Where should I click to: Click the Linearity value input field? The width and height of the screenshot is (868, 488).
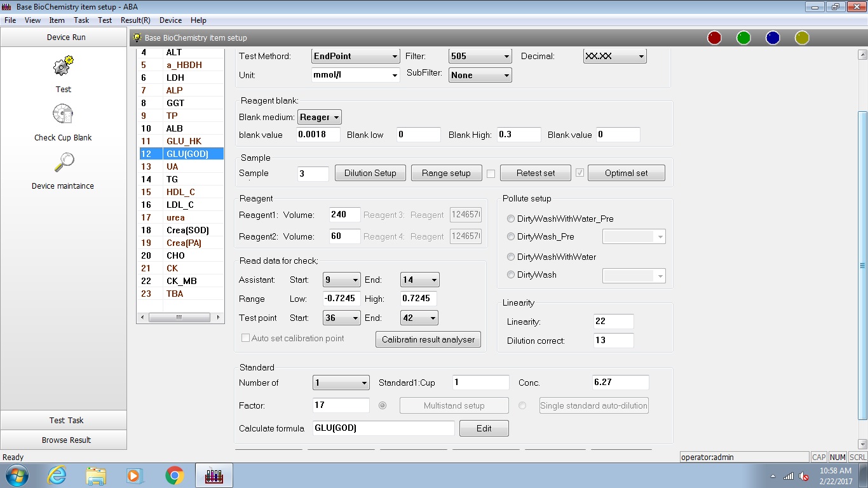tap(613, 322)
